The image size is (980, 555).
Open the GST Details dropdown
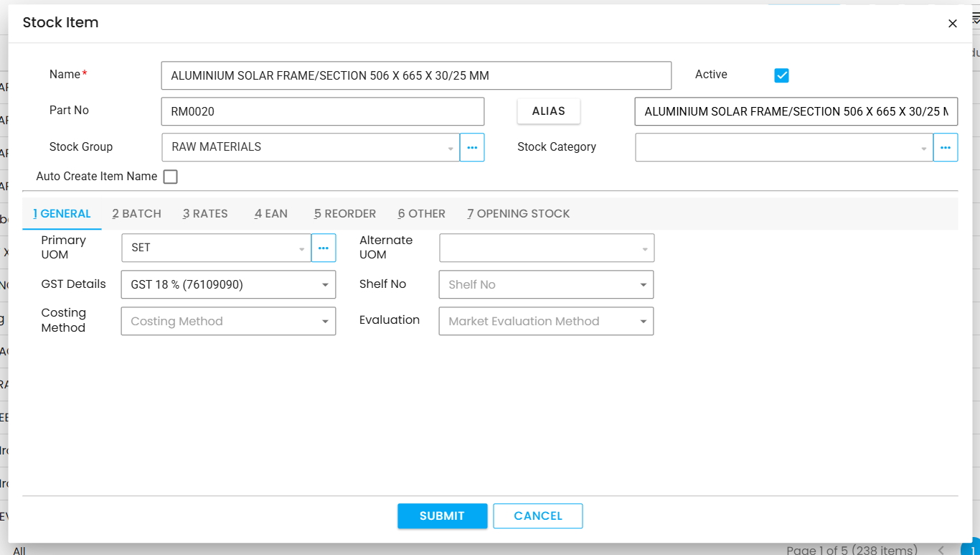[x=228, y=284]
